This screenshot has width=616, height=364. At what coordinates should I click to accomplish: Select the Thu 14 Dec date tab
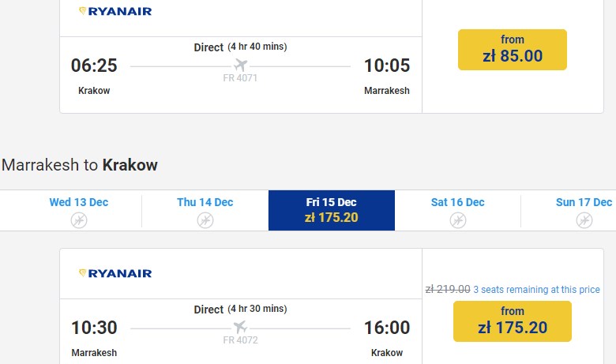205,203
